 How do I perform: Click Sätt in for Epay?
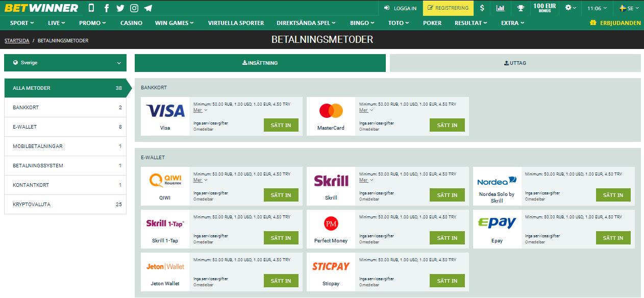coord(613,238)
